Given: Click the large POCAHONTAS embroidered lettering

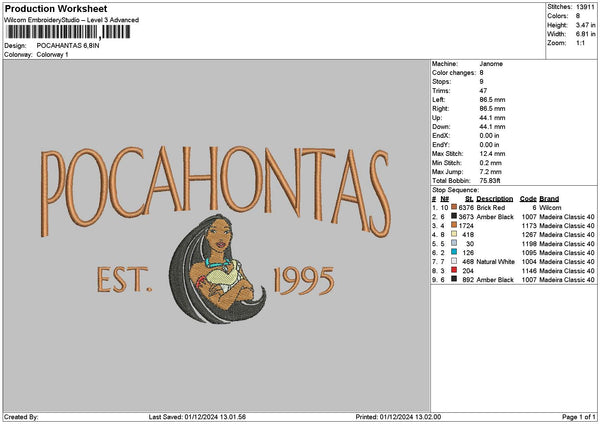Looking at the screenshot, I should [x=215, y=191].
